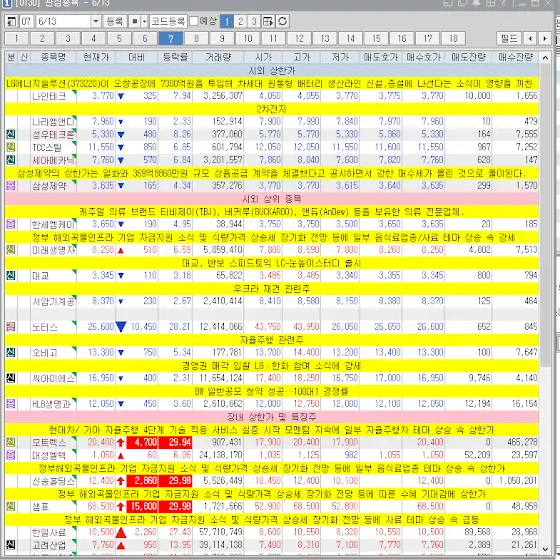Image resolution: width=560 pixels, height=560 pixels.
Task: Toggle the 예상 checkbox
Action: click(194, 21)
